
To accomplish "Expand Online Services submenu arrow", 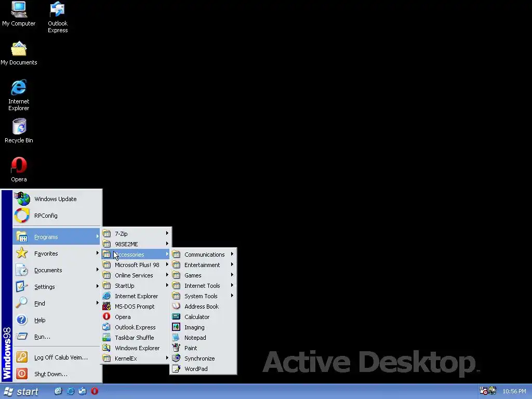I will 167,275.
